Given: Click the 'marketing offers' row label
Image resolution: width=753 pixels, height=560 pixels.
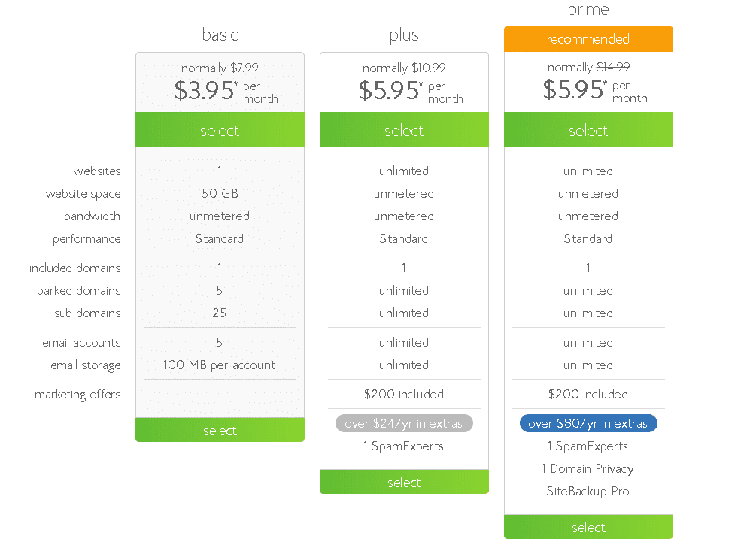Looking at the screenshot, I should click(77, 395).
